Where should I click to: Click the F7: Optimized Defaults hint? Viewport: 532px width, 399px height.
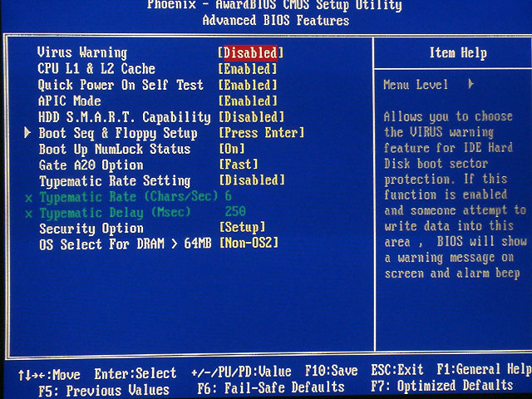(442, 386)
